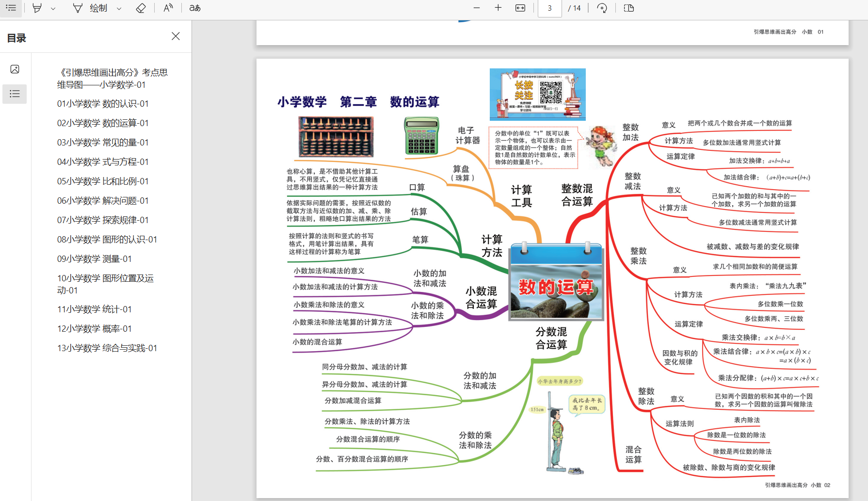Image resolution: width=868 pixels, height=501 pixels.
Task: Open the translate (あ) tool
Action: tap(195, 8)
